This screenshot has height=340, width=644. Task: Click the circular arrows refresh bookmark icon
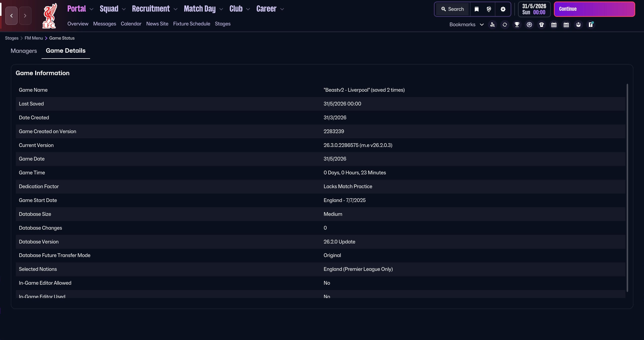click(x=505, y=25)
